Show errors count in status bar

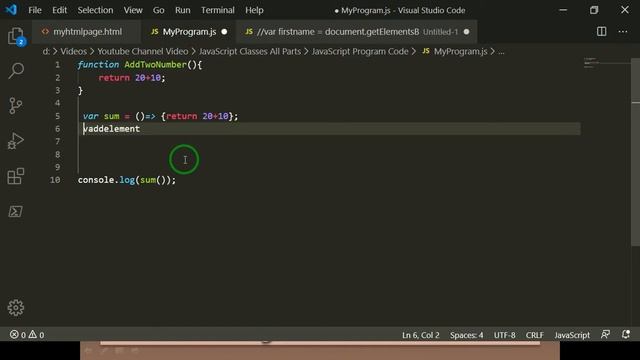[18, 335]
